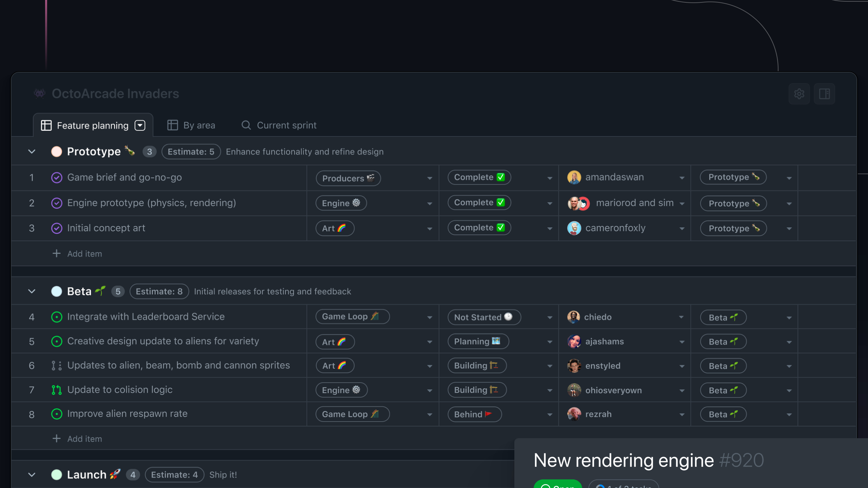Click open issue icon for Creative design update
The width and height of the screenshot is (868, 488).
57,341
